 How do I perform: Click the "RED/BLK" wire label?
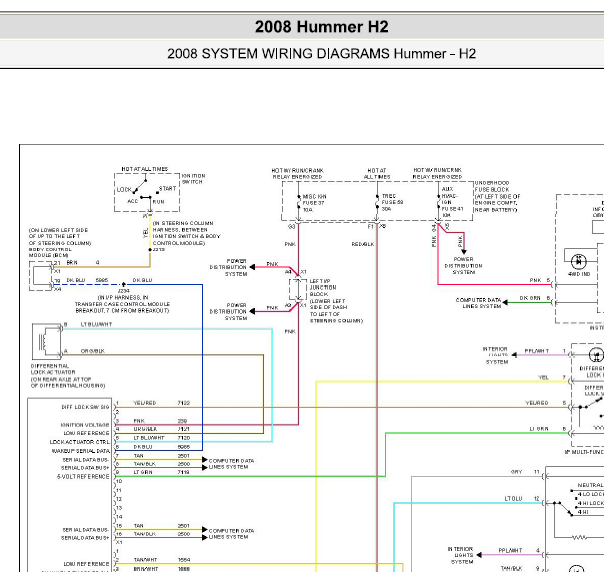[x=363, y=244]
